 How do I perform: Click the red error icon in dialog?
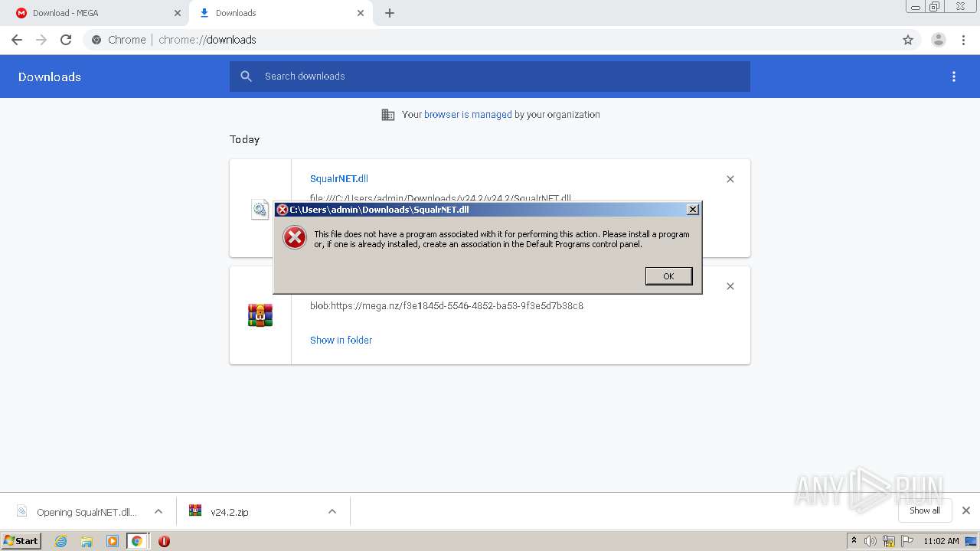[295, 237]
